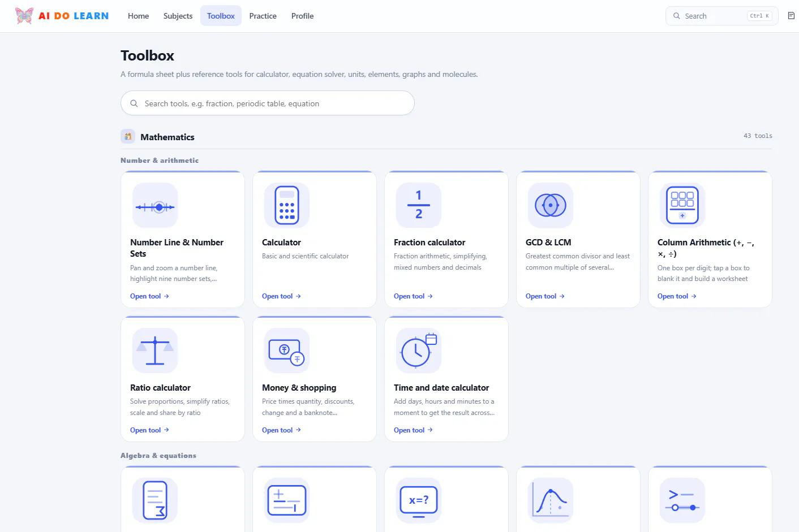Image resolution: width=799 pixels, height=532 pixels.
Task: Click the Mathematics section icon
Action: 128,136
